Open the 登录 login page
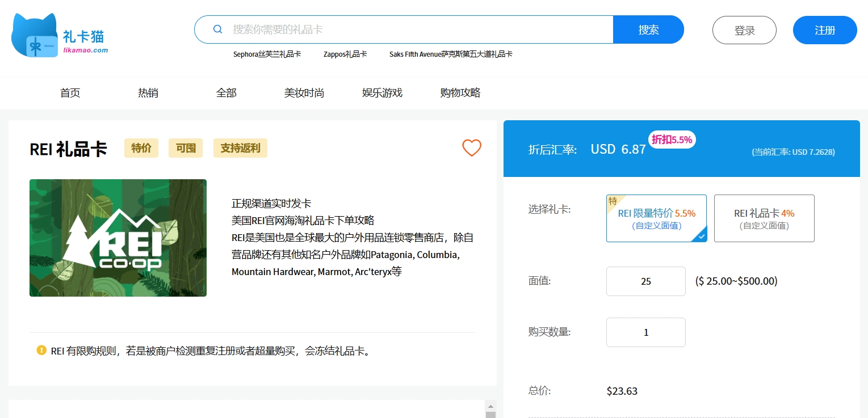This screenshot has width=868, height=418. [744, 30]
